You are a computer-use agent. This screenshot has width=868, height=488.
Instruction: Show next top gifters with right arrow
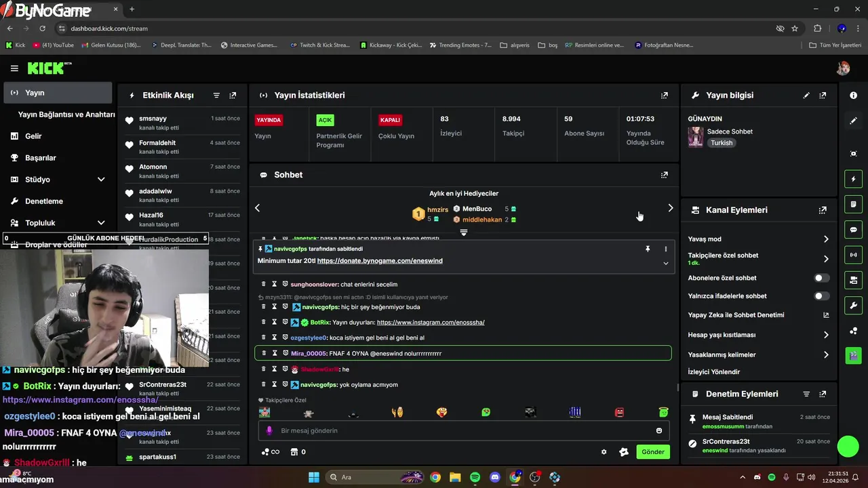[x=671, y=208]
